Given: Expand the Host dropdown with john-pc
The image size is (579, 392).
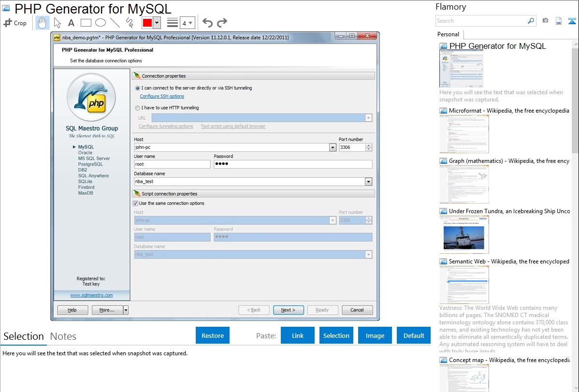Looking at the screenshot, I should tap(333, 147).
